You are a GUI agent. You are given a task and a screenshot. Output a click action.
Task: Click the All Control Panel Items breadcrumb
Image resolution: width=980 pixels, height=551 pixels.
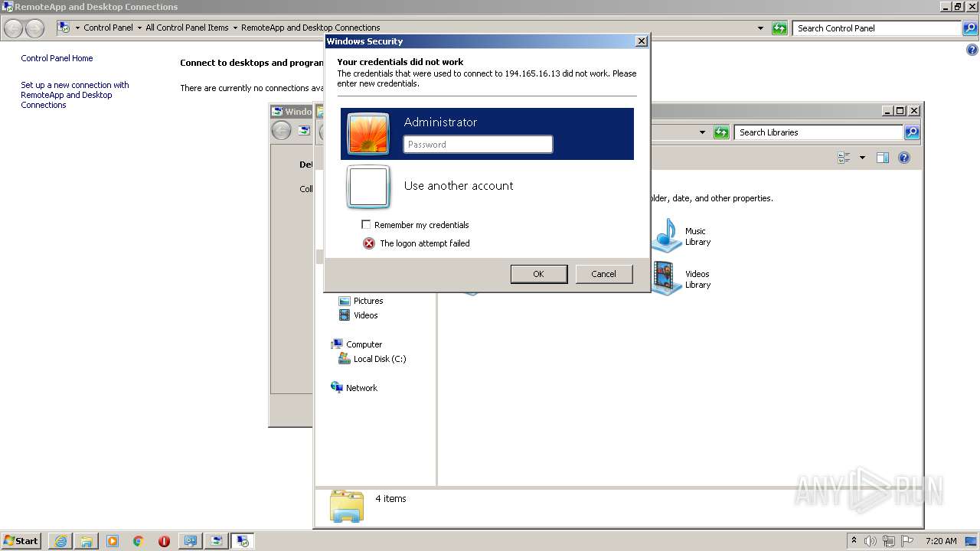pos(187,28)
